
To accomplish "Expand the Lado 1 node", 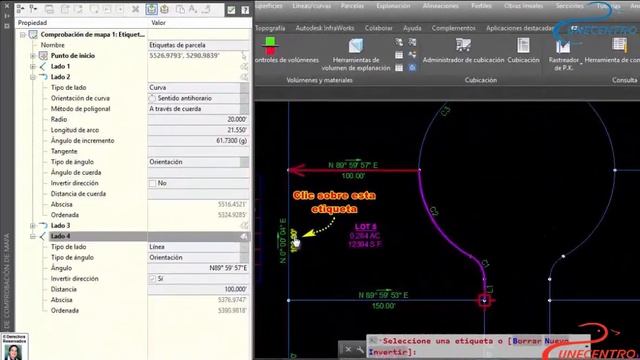I will pos(33,66).
